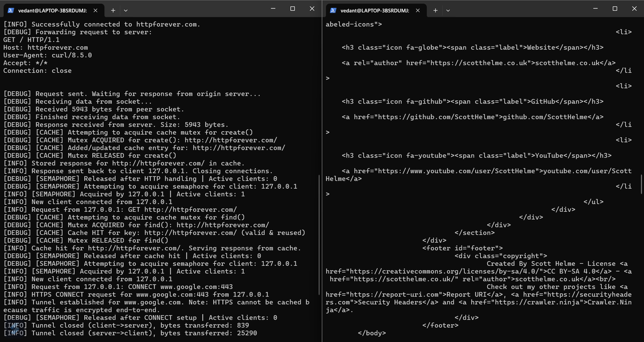Click the 'Successfully connected to httpforever.com.' line

102,24
